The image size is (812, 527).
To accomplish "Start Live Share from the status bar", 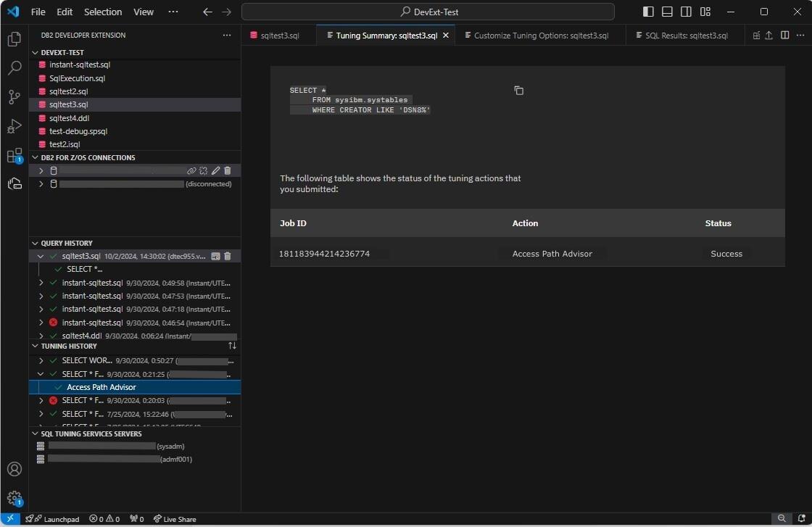I will pyautogui.click(x=175, y=519).
